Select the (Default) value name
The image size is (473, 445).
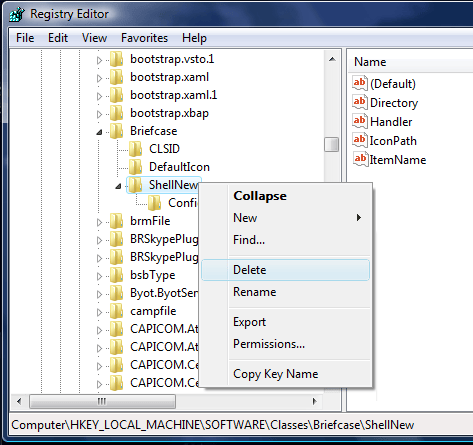tap(393, 84)
